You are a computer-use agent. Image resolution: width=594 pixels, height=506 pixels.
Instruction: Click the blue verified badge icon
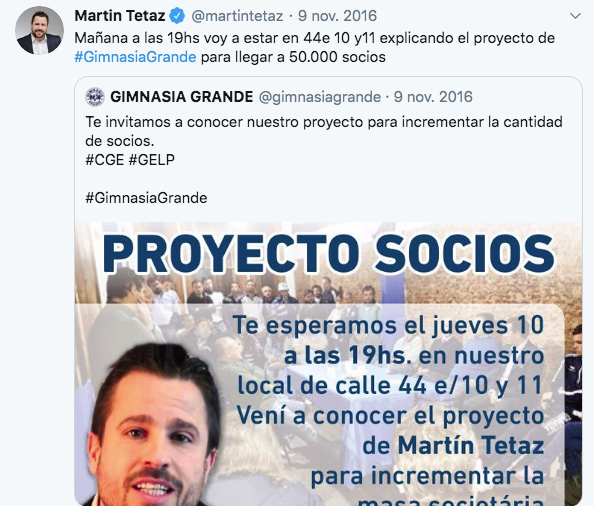[177, 16]
